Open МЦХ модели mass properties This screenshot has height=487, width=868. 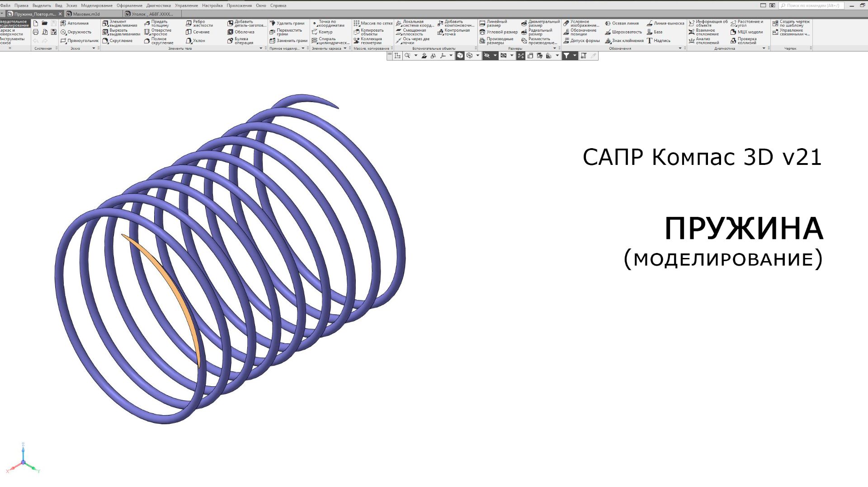(x=747, y=32)
